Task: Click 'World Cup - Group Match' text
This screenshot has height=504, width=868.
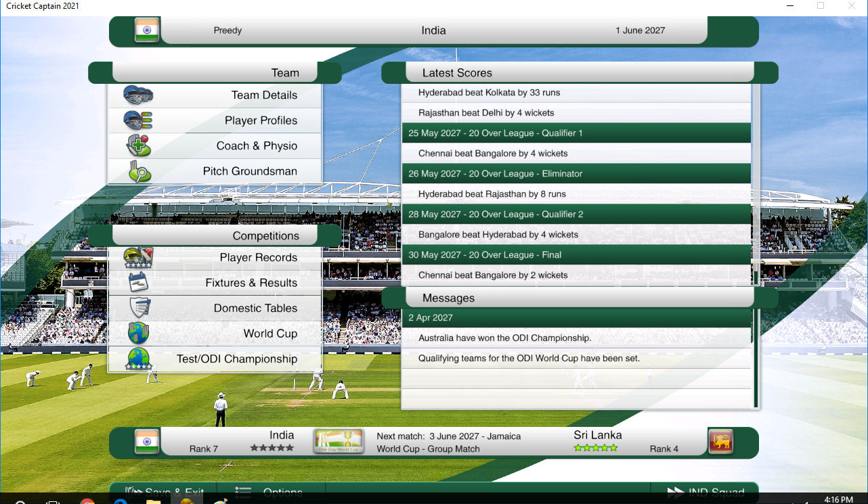Action: click(428, 449)
